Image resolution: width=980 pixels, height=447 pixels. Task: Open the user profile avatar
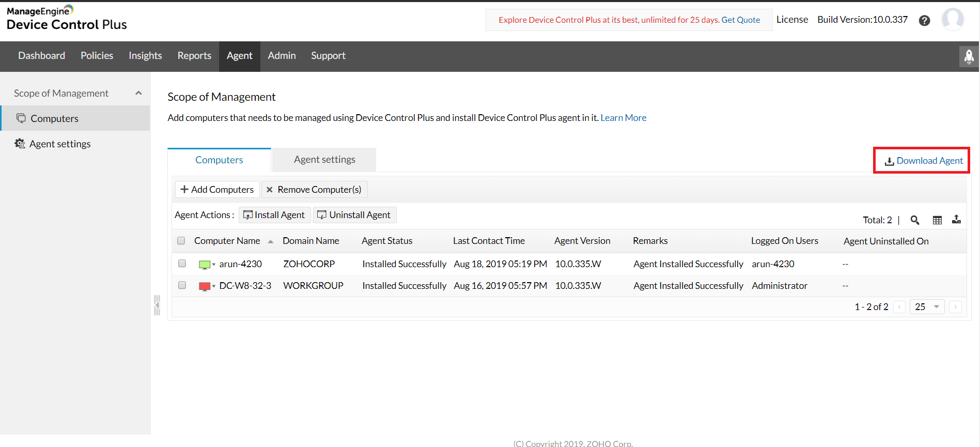coord(952,20)
